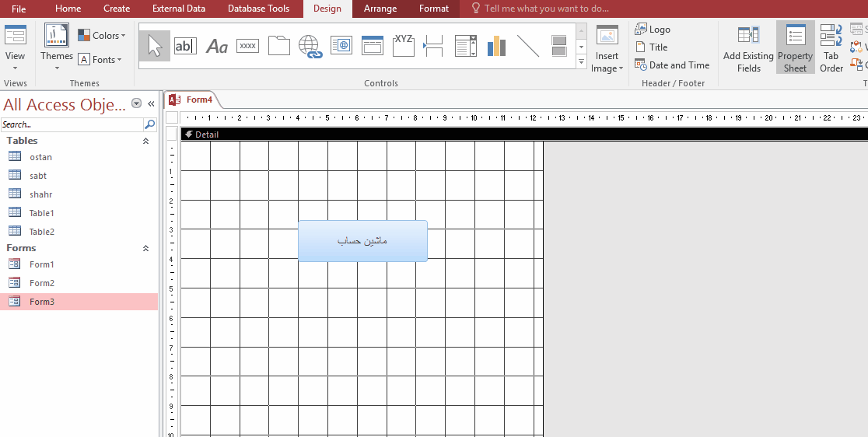Open the External Data tab
The image size is (868, 437).
[x=179, y=9]
